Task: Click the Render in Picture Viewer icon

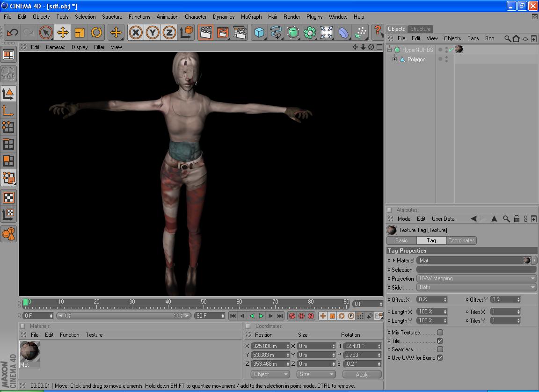Action: [x=223, y=32]
